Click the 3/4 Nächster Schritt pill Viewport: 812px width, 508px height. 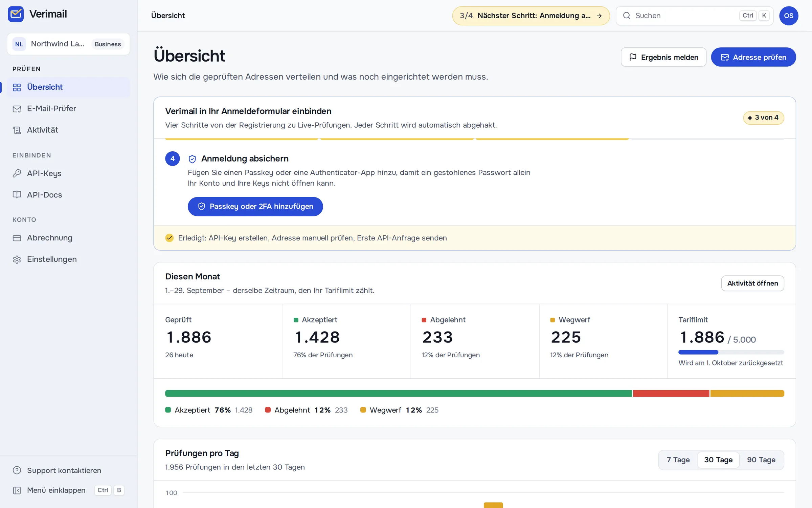(531, 16)
